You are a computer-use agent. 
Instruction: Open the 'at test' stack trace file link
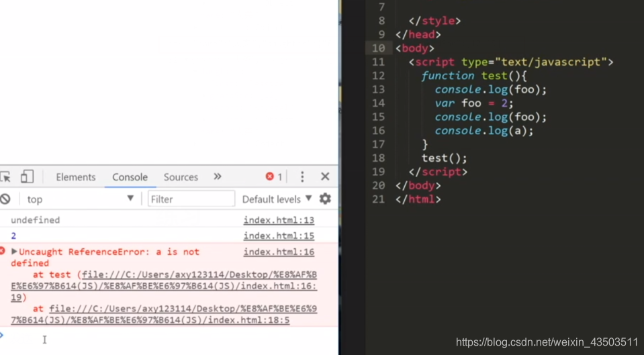pos(164,286)
